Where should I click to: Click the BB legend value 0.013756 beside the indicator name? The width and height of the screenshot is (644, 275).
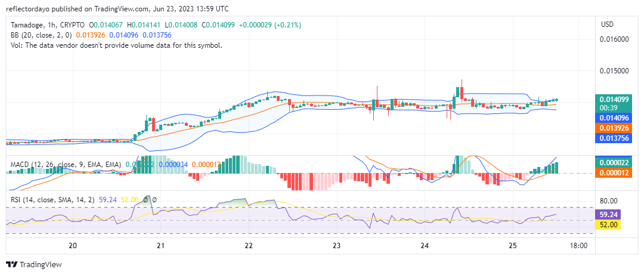157,35
